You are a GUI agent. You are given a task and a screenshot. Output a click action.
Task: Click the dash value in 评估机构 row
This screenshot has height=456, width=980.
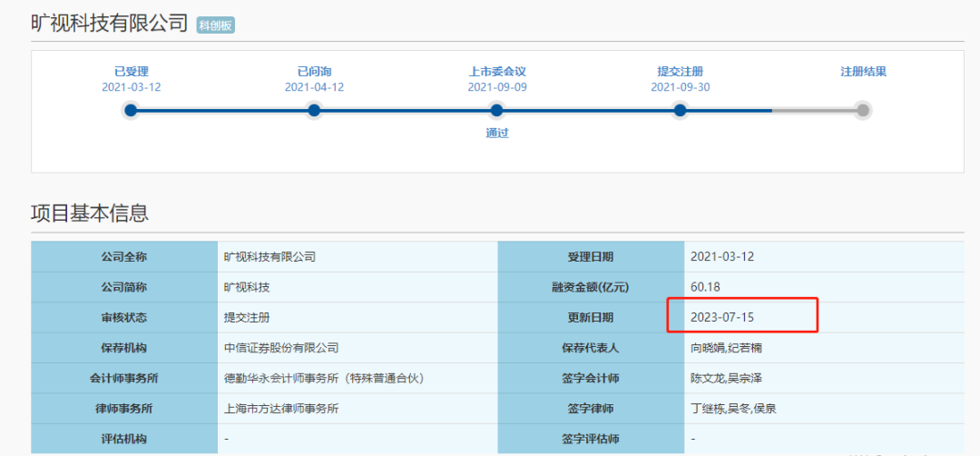click(x=226, y=439)
